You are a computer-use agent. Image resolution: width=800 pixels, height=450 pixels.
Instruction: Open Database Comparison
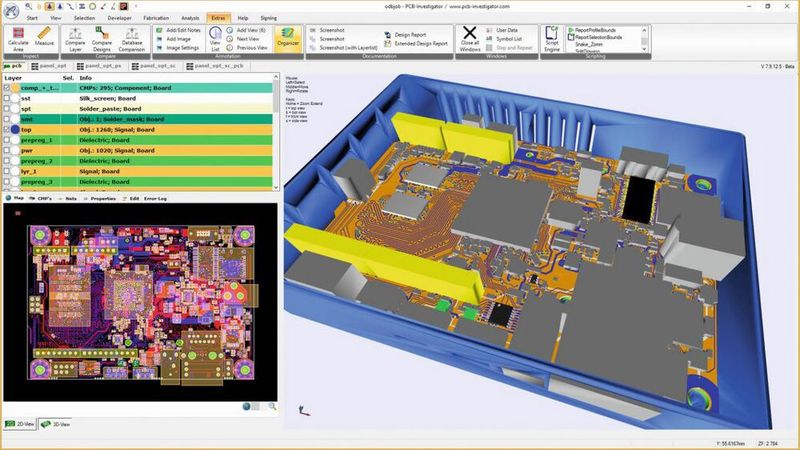tap(132, 39)
